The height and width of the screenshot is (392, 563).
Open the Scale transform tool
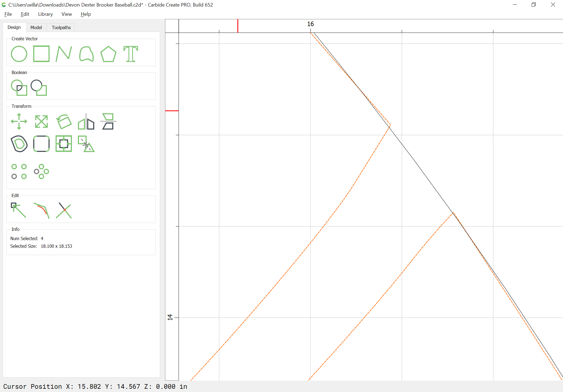click(41, 121)
